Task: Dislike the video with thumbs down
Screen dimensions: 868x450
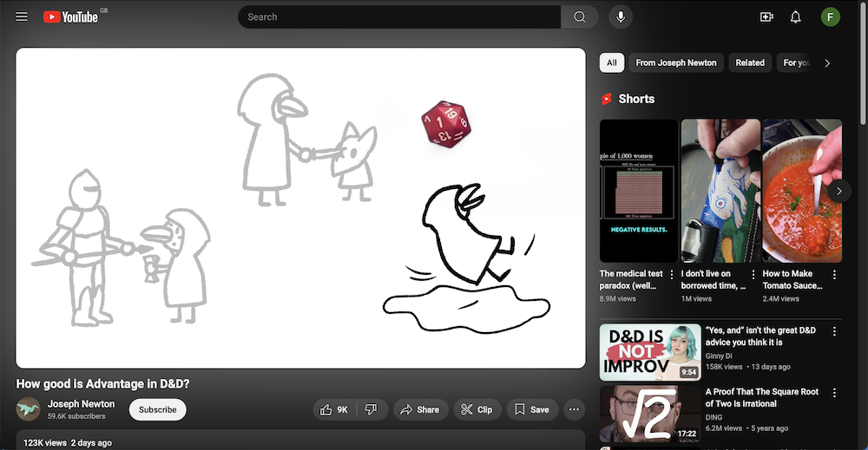Action: 371,409
